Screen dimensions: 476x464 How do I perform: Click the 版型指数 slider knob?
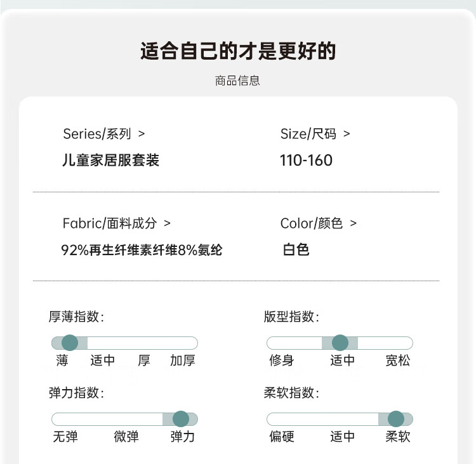click(x=340, y=343)
